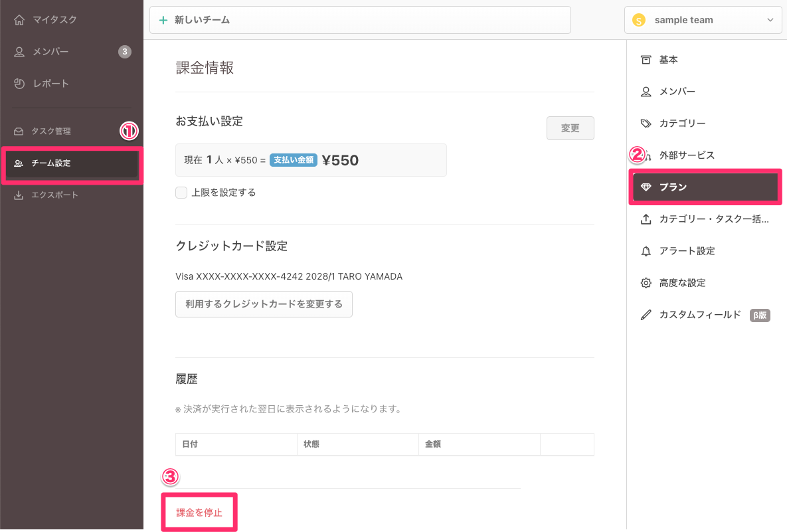Viewport: 787px width, 532px height.
Task: Select プラン in the settings menu
Action: click(704, 187)
